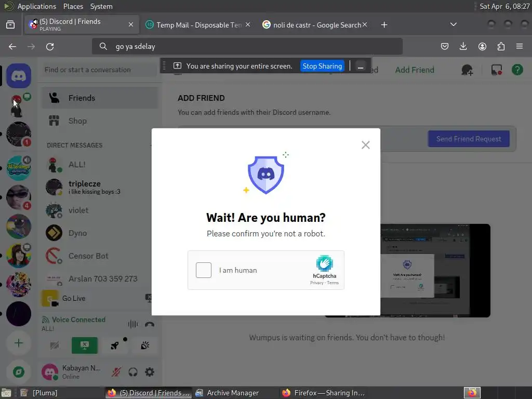
Task: Select the Add Friend tab
Action: [415, 70]
